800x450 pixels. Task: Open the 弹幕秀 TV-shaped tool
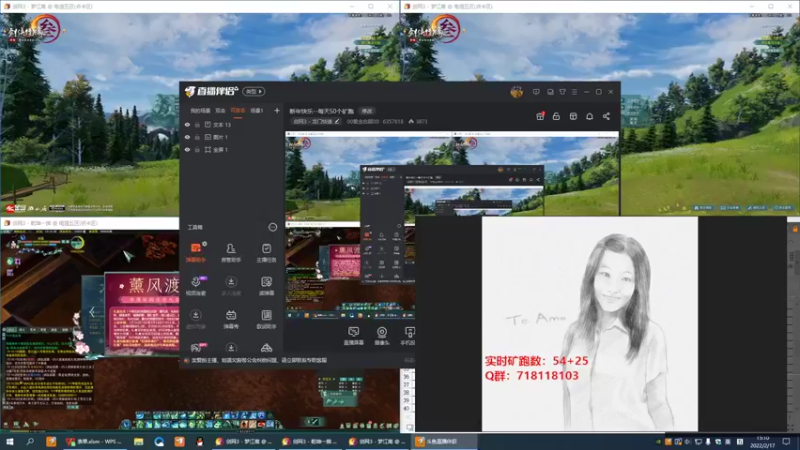pyautogui.click(x=231, y=319)
